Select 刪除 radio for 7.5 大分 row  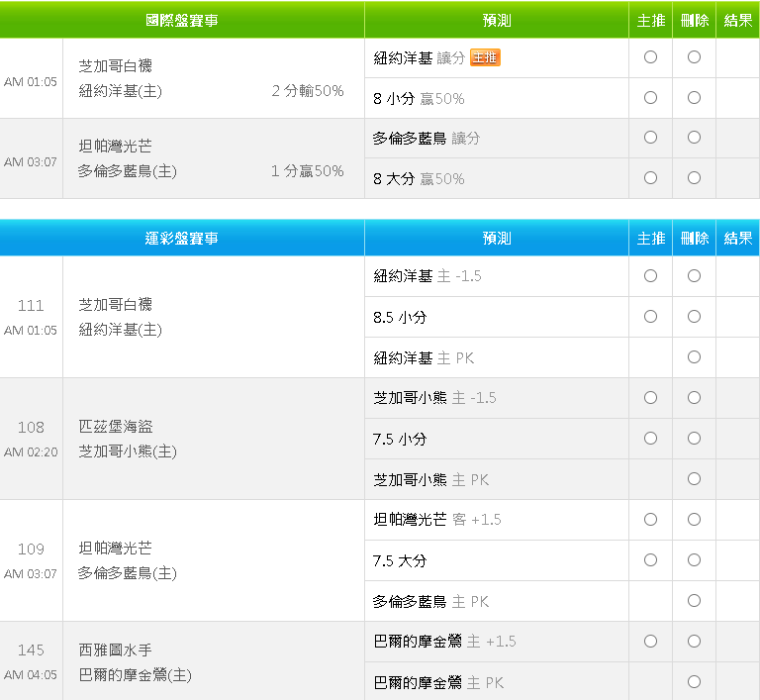point(694,560)
